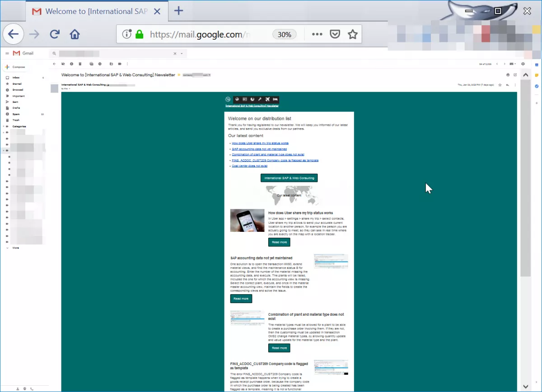Show Gmail search options dropdown

182,53
